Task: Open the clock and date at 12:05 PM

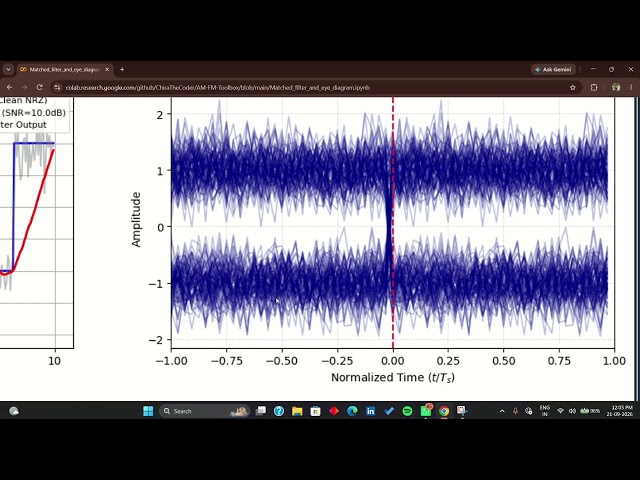Action: (619, 411)
